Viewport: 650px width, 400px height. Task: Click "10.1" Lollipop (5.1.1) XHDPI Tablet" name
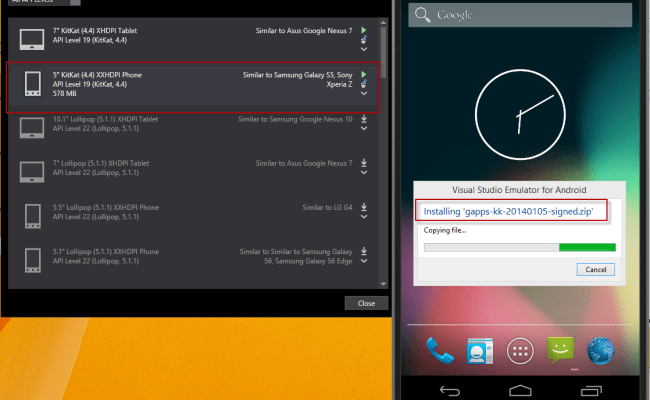105,119
